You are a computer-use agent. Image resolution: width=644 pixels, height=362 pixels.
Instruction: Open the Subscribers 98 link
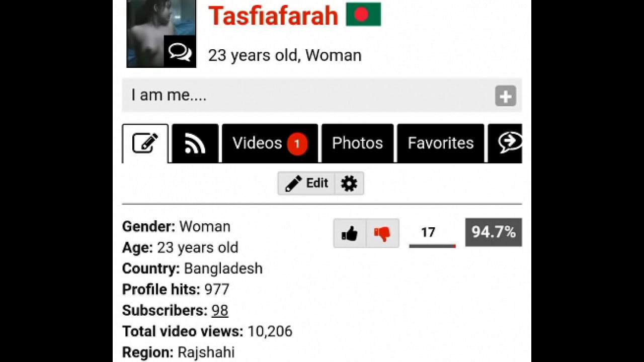coord(220,311)
